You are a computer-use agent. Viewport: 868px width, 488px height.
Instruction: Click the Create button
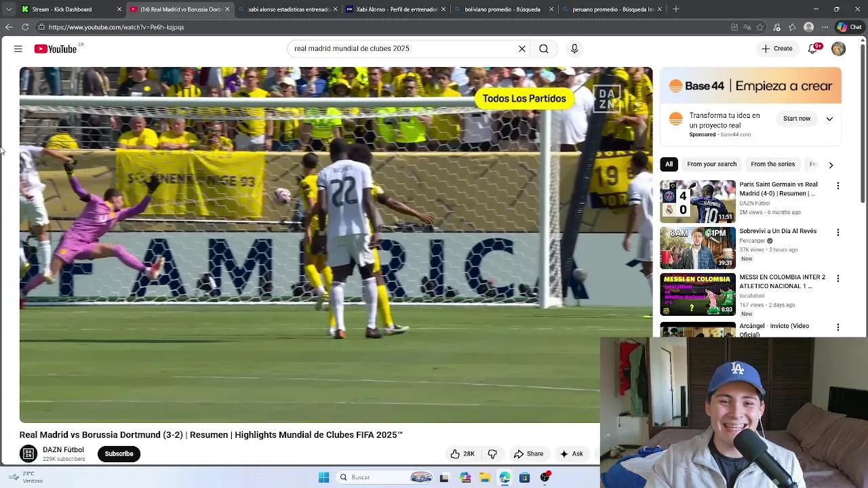pyautogui.click(x=777, y=49)
